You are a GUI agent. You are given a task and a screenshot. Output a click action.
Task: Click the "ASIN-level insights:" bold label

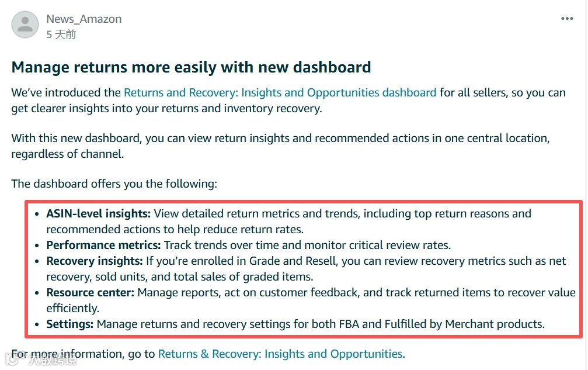coord(98,213)
